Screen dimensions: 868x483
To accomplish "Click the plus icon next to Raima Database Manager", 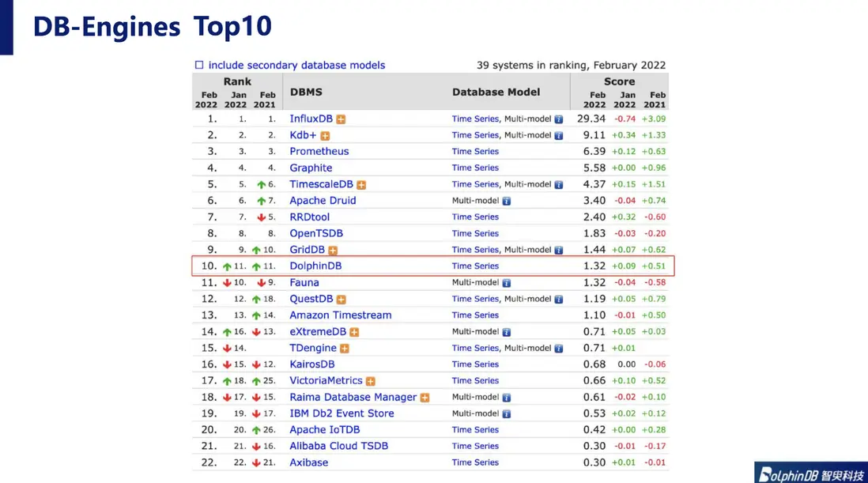I will 425,398.
